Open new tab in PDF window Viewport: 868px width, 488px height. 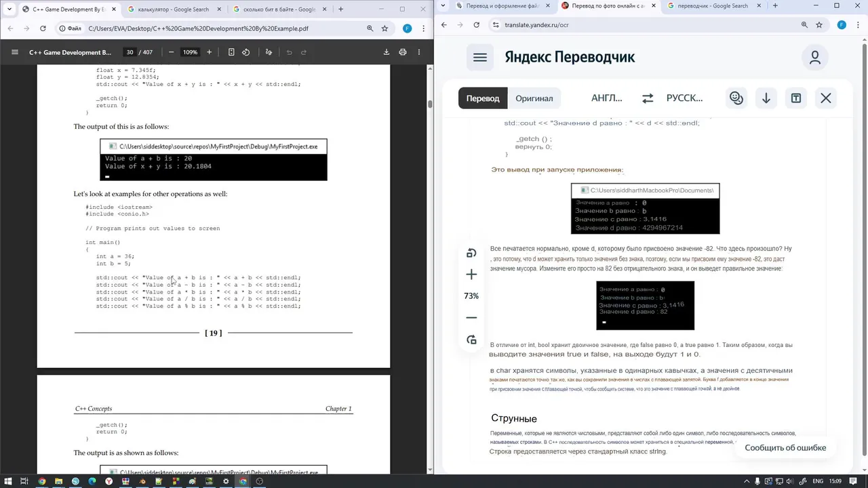pyautogui.click(x=340, y=9)
